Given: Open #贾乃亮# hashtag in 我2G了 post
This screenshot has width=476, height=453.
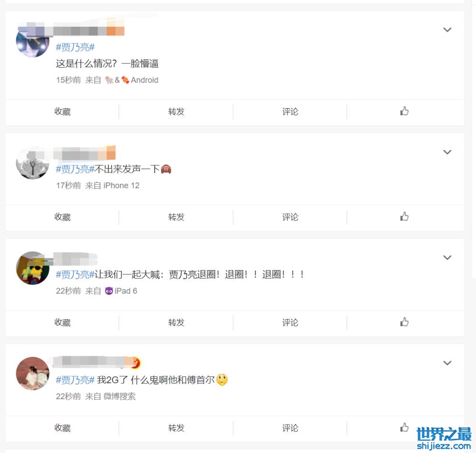Looking at the screenshot, I should click(75, 380).
